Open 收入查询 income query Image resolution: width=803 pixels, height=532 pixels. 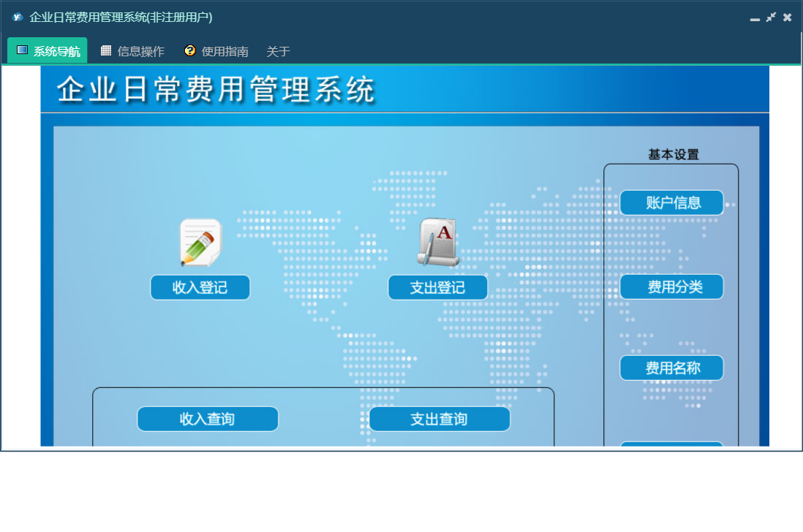coord(208,419)
